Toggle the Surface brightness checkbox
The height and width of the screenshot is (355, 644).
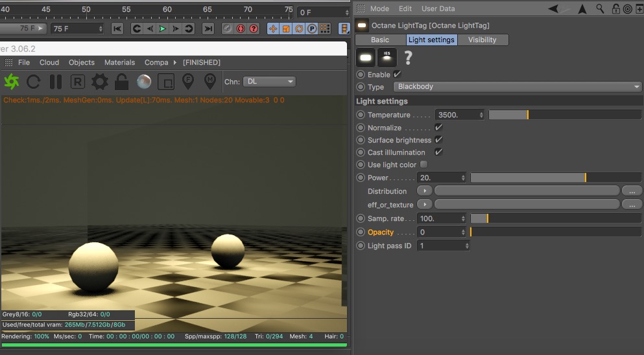point(438,140)
